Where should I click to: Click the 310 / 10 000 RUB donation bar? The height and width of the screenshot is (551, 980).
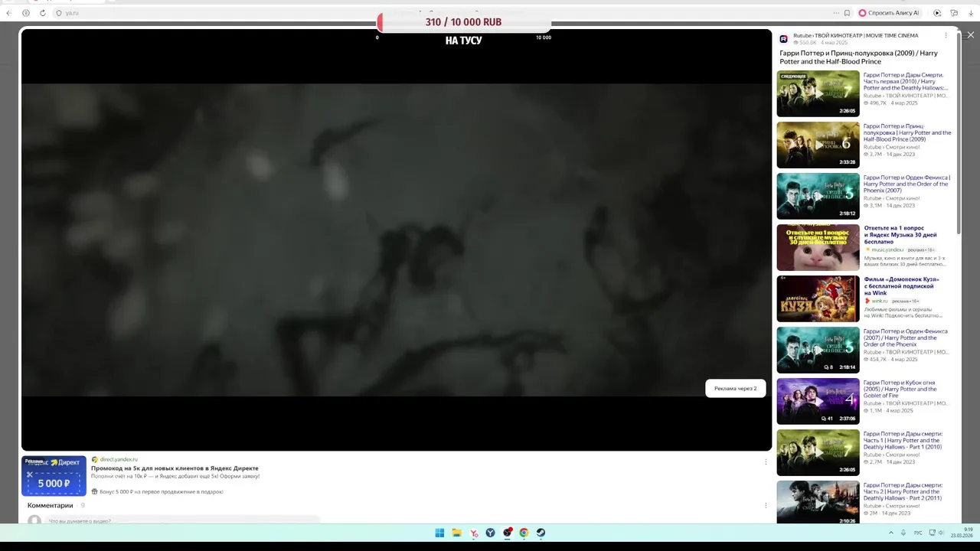click(x=463, y=22)
